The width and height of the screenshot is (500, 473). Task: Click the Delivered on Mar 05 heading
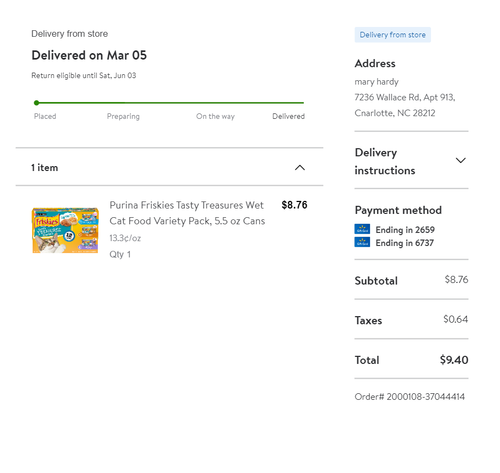coord(89,55)
